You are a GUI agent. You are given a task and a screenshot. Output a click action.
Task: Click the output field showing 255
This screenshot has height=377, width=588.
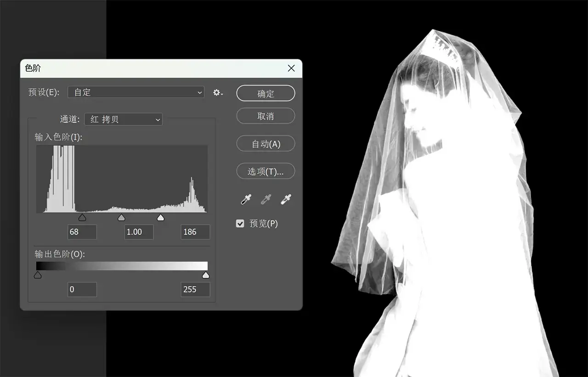195,289
